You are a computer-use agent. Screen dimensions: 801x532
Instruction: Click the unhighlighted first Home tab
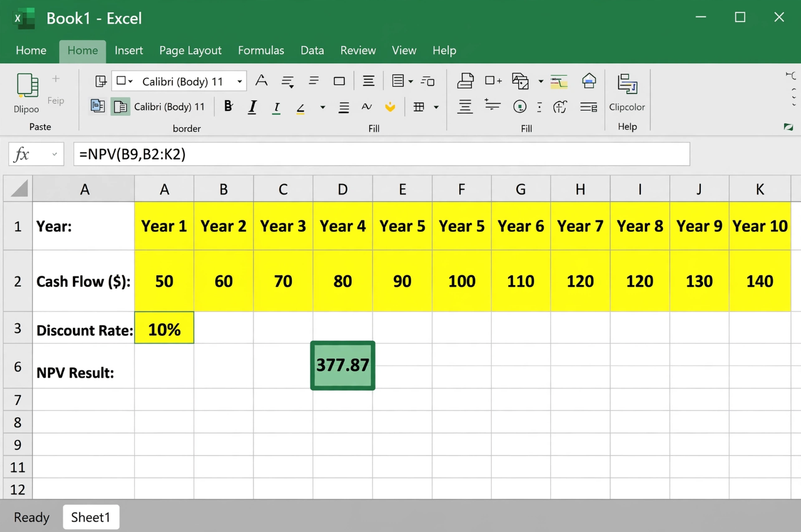click(x=31, y=50)
